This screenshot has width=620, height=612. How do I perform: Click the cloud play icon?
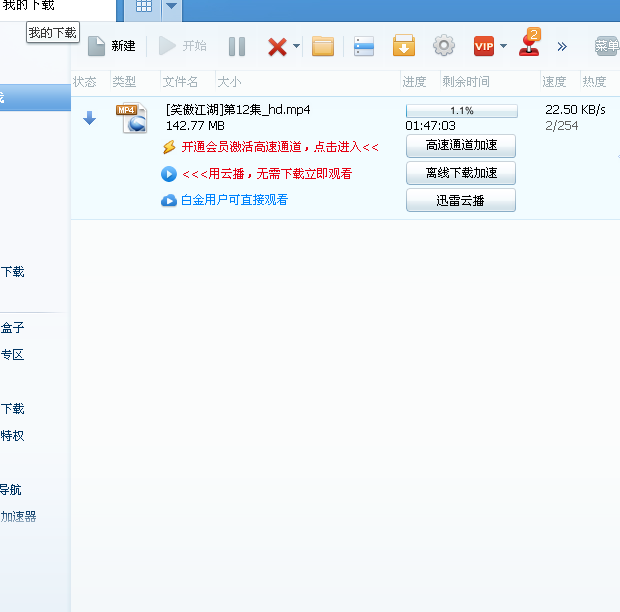(169, 200)
